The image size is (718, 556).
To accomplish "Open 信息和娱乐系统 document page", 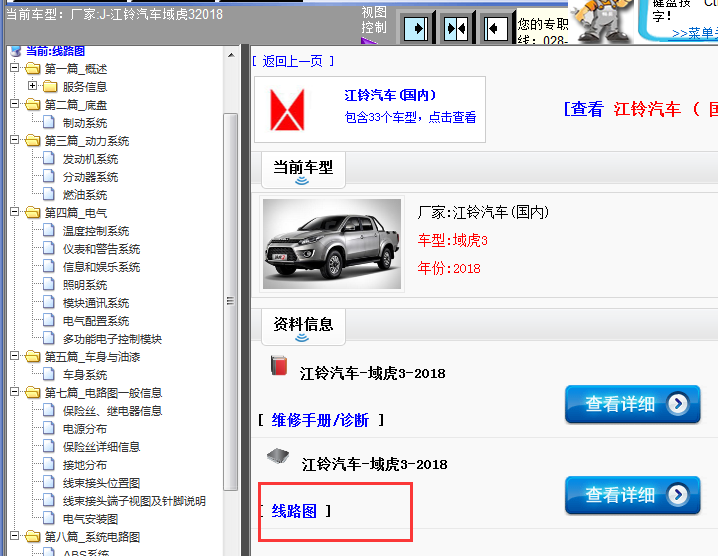I will tap(101, 267).
